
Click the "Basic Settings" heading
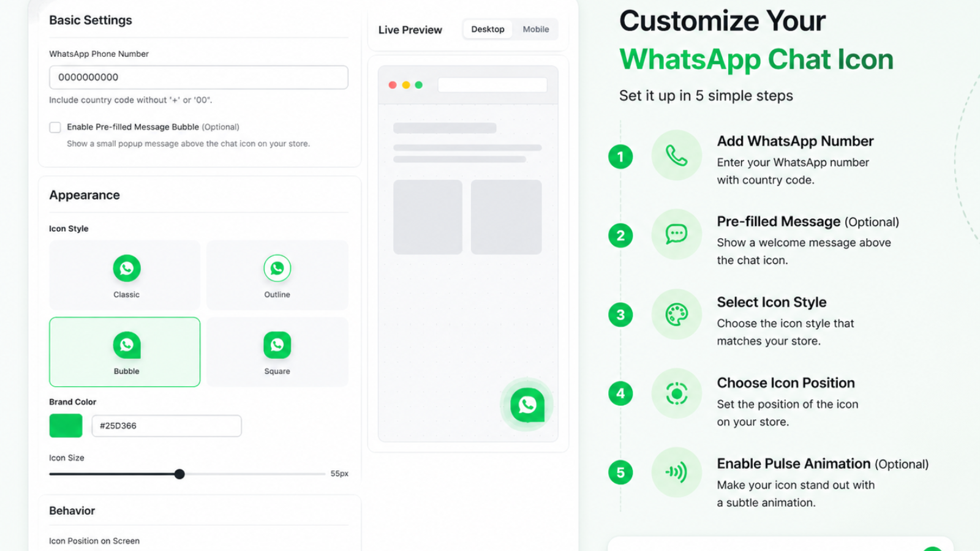(x=91, y=20)
